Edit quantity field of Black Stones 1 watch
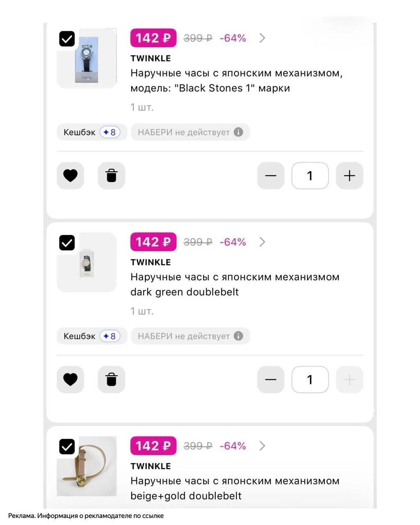This screenshot has width=420, height=525. [x=310, y=176]
